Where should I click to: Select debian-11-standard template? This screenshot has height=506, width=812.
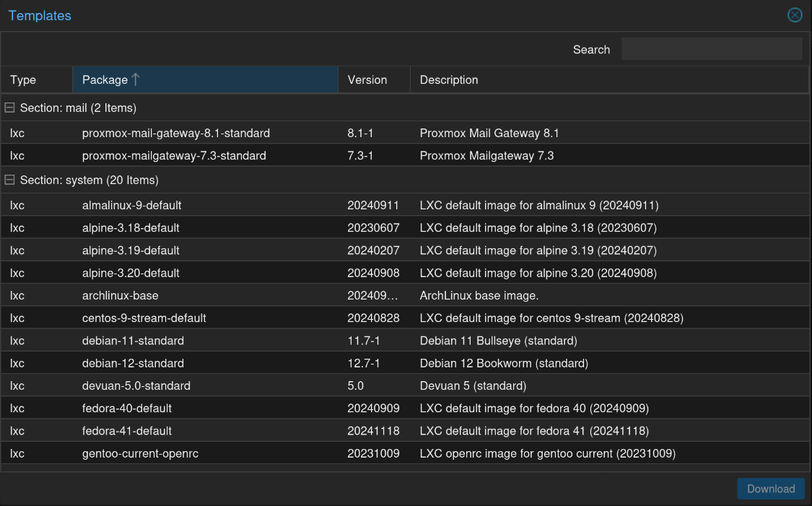point(133,341)
